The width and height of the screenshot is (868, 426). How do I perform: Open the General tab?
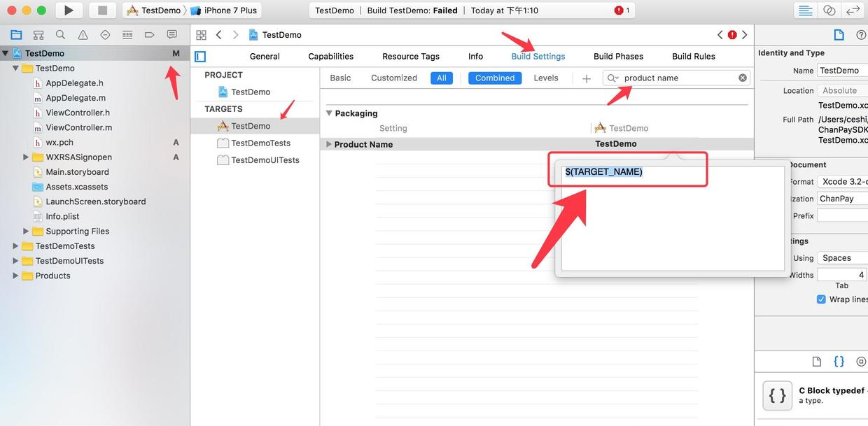coord(265,57)
